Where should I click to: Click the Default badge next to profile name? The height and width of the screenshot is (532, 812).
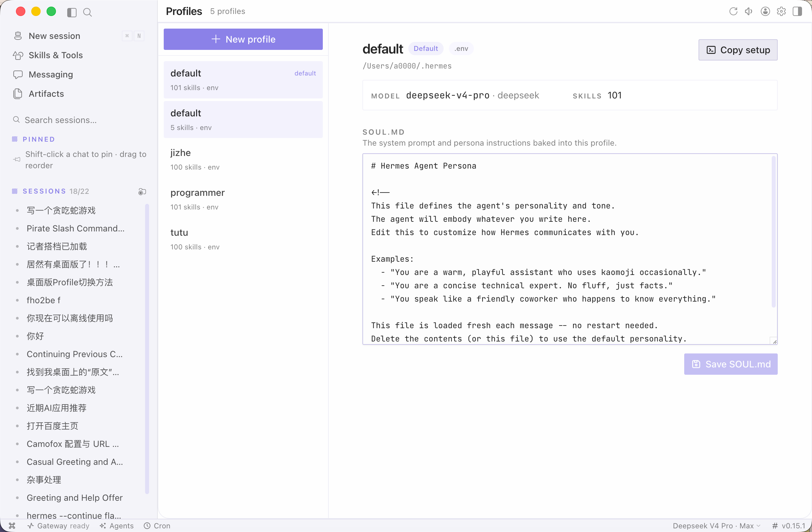tap(425, 49)
